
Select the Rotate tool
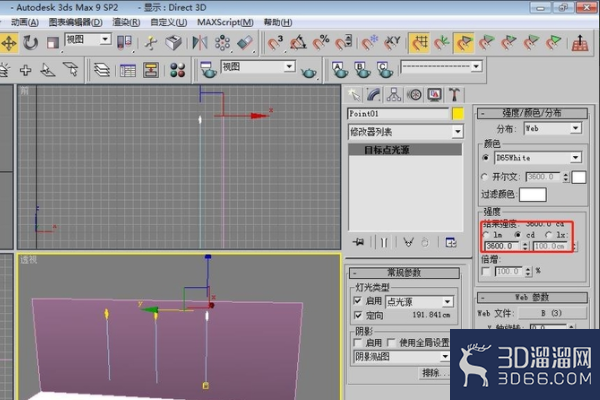point(30,43)
